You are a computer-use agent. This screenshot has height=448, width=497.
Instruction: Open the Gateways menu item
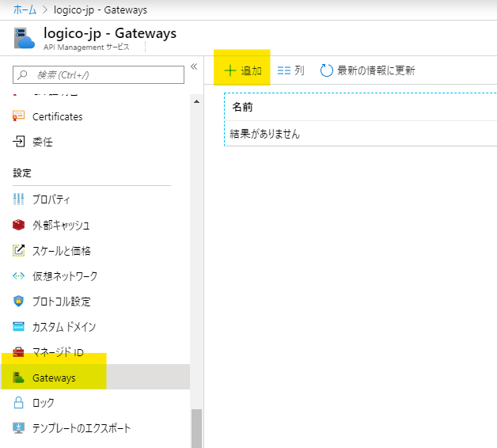[x=54, y=378]
